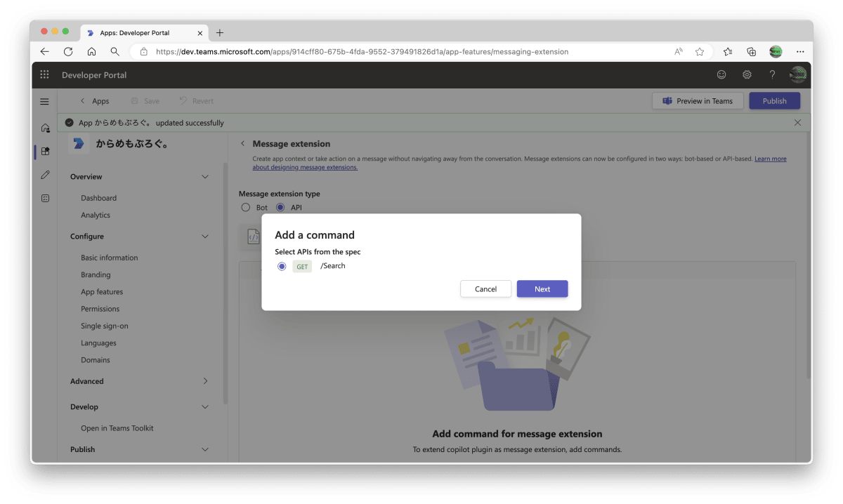Screen dimensions: 843x504
Task: Open in Teams Toolkit sidebar item
Action: click(x=117, y=428)
